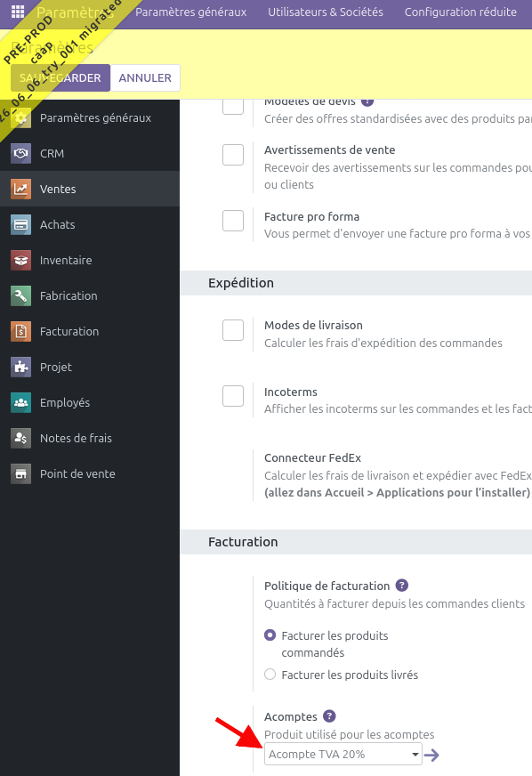
Task: Go to Facturation settings in sidebar
Action: [90, 332]
